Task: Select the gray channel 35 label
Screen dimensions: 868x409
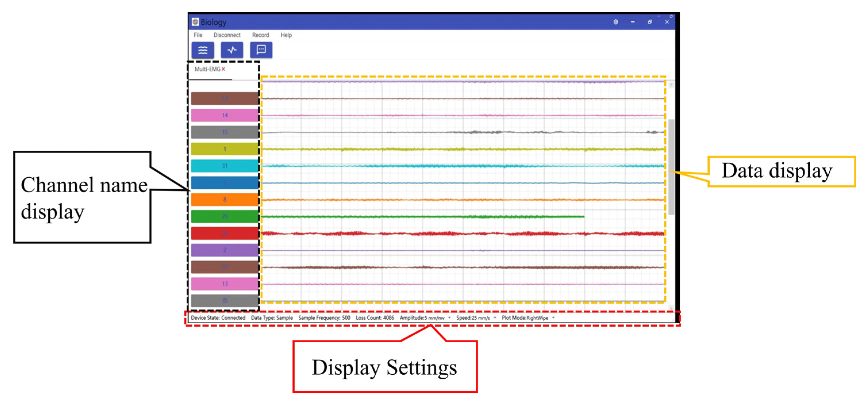Action: pyautogui.click(x=224, y=301)
